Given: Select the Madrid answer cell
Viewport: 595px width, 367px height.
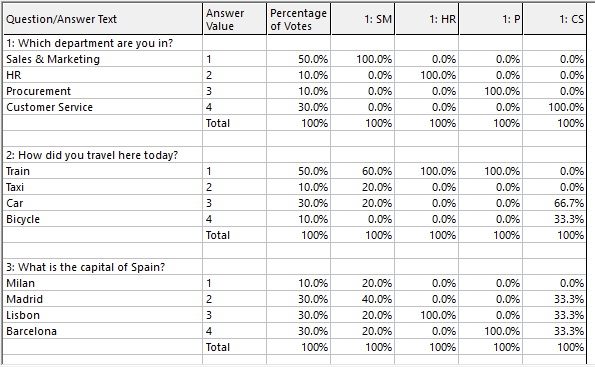Looking at the screenshot, I should point(102,299).
